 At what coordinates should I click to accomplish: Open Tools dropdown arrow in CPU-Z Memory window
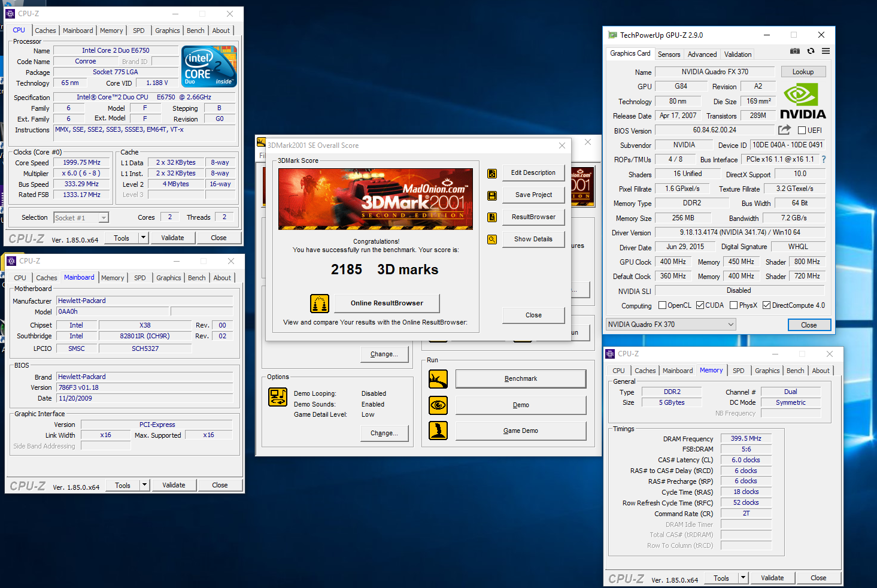point(743,578)
